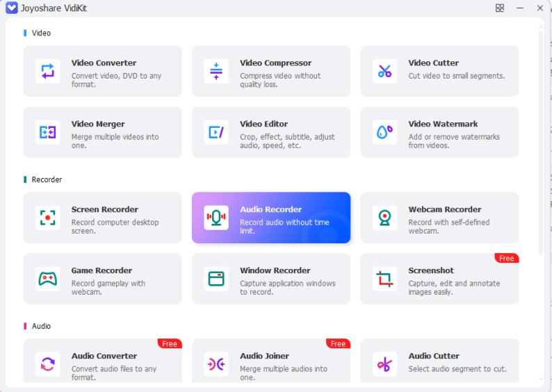Click the vertical scrollbar thumb
Viewport: 552px width, 392px height.
tap(541, 142)
